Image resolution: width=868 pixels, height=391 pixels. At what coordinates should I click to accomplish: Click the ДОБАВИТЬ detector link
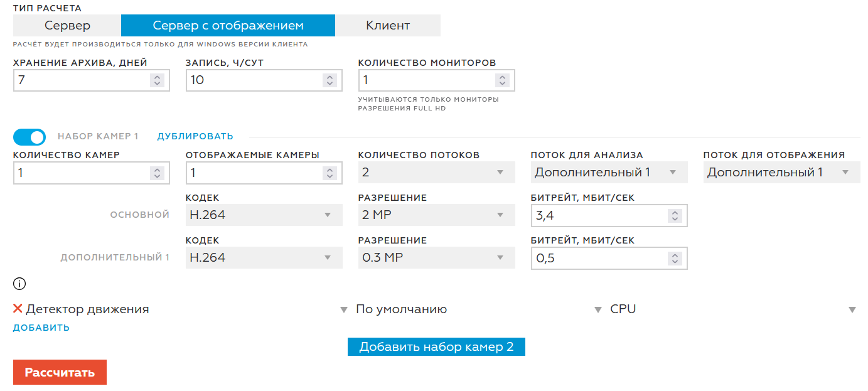click(x=41, y=328)
